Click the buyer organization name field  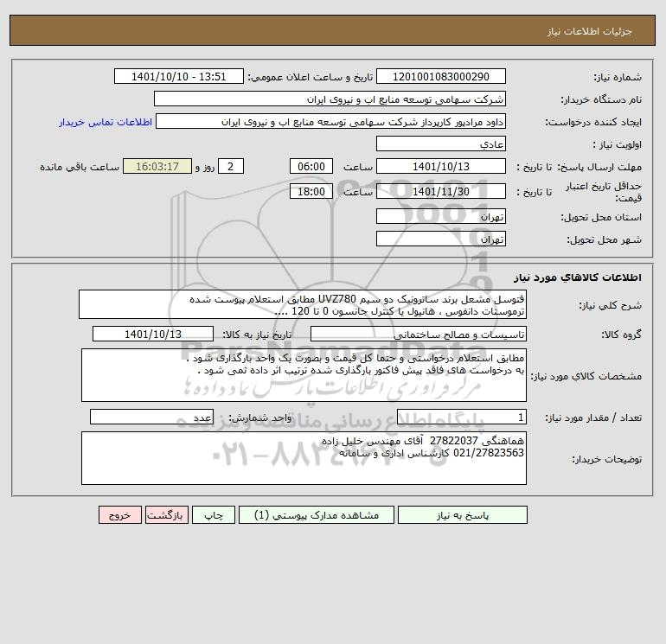pyautogui.click(x=330, y=99)
